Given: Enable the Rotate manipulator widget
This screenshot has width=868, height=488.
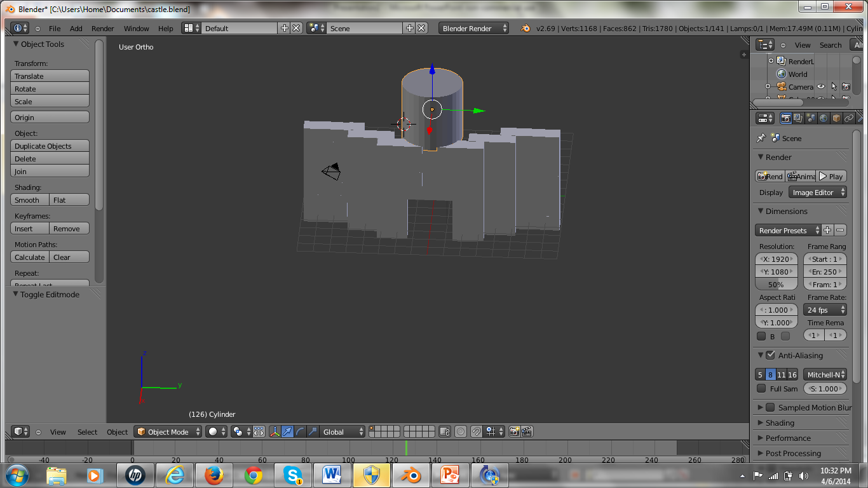Looking at the screenshot, I should click(300, 431).
